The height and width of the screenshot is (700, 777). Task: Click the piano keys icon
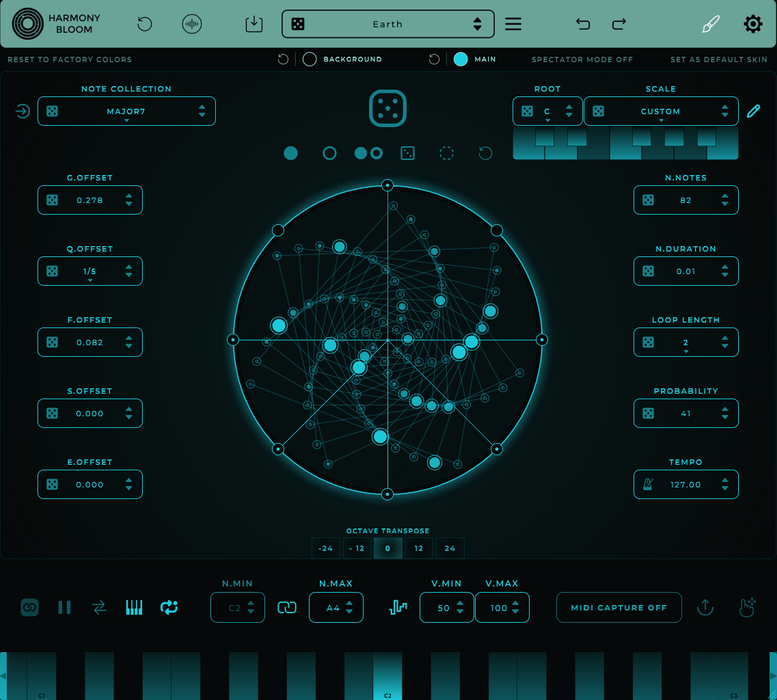tap(133, 607)
